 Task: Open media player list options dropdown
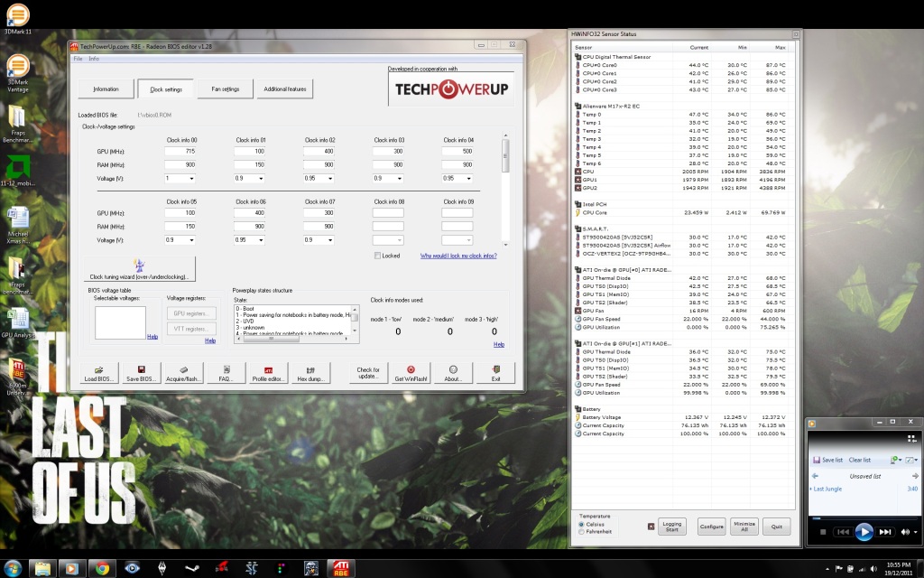911,460
